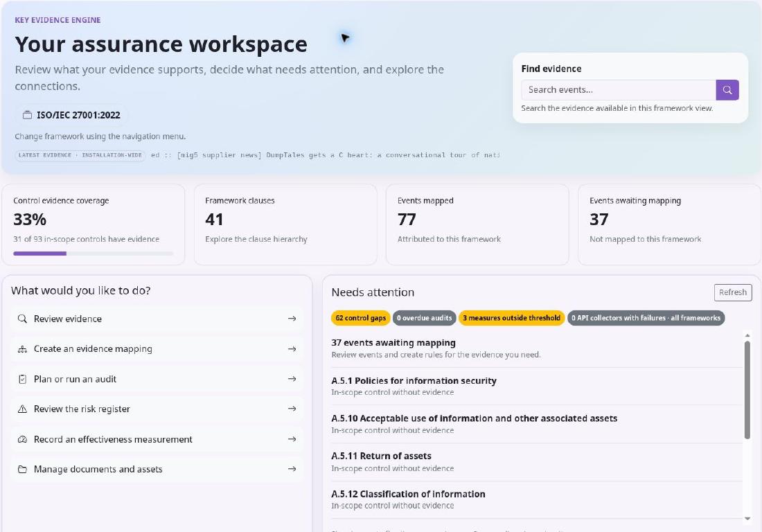Open A.5.12 Classification of information item
The height and width of the screenshot is (532, 762).
(x=536, y=499)
